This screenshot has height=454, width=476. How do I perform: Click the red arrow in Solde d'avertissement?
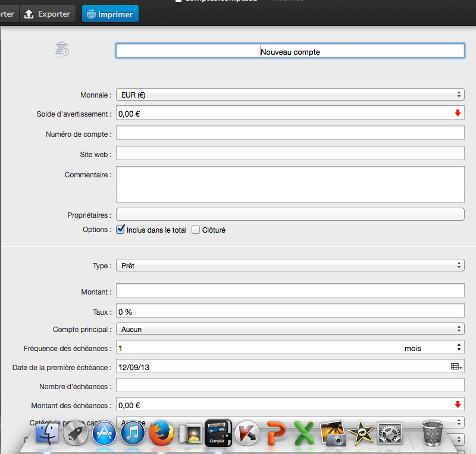point(458,113)
